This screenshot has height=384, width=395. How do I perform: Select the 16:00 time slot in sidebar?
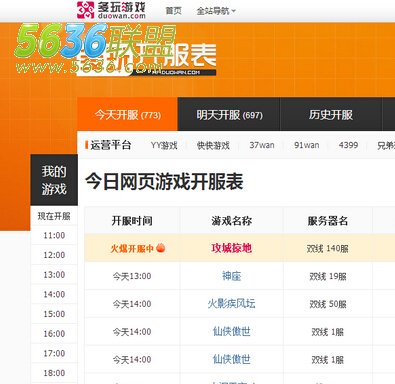click(54, 334)
